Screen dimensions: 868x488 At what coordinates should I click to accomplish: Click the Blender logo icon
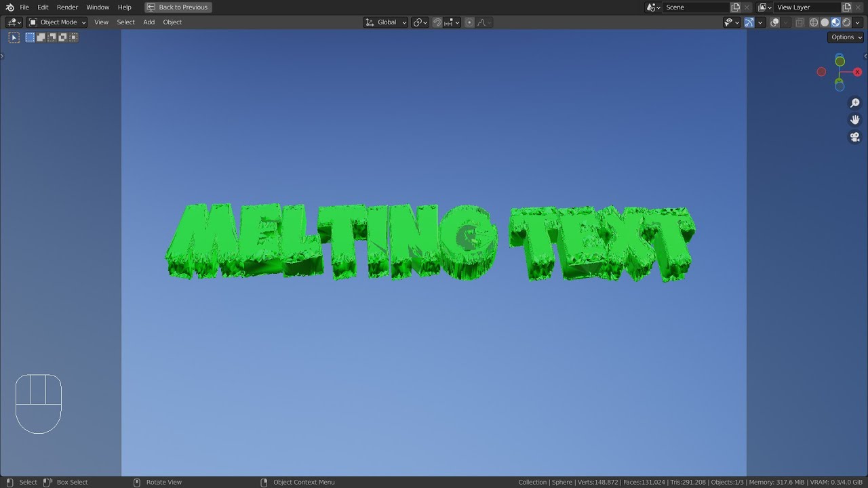9,7
